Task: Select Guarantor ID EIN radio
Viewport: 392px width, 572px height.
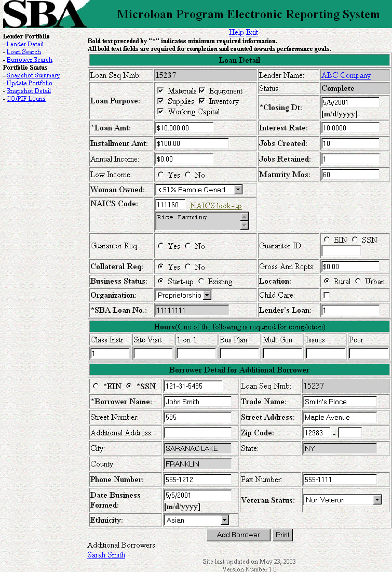Action: 327,240
